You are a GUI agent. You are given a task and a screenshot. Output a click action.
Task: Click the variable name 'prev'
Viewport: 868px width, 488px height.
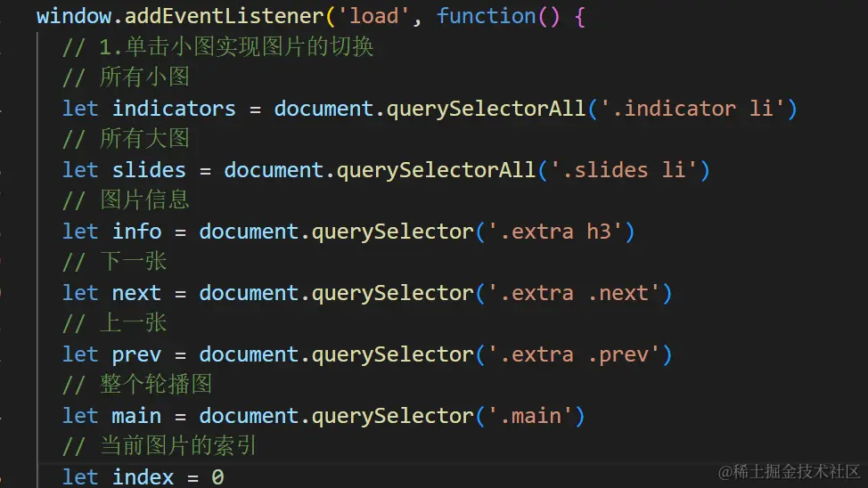pyautogui.click(x=136, y=354)
